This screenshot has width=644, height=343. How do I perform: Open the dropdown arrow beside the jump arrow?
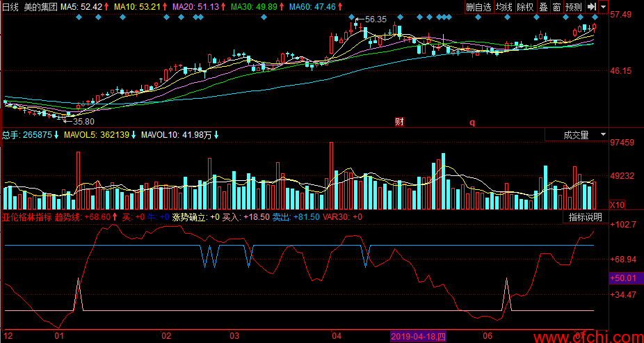tap(604, 6)
